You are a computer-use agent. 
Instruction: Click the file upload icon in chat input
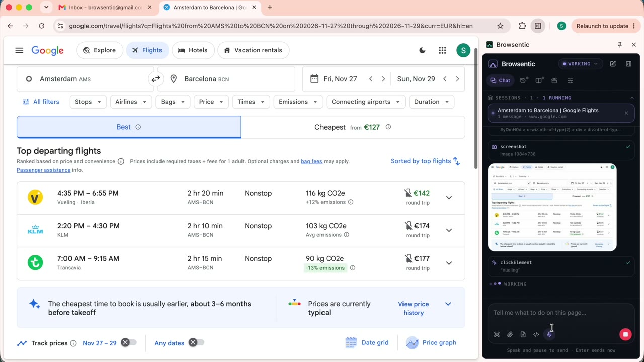[x=523, y=334]
